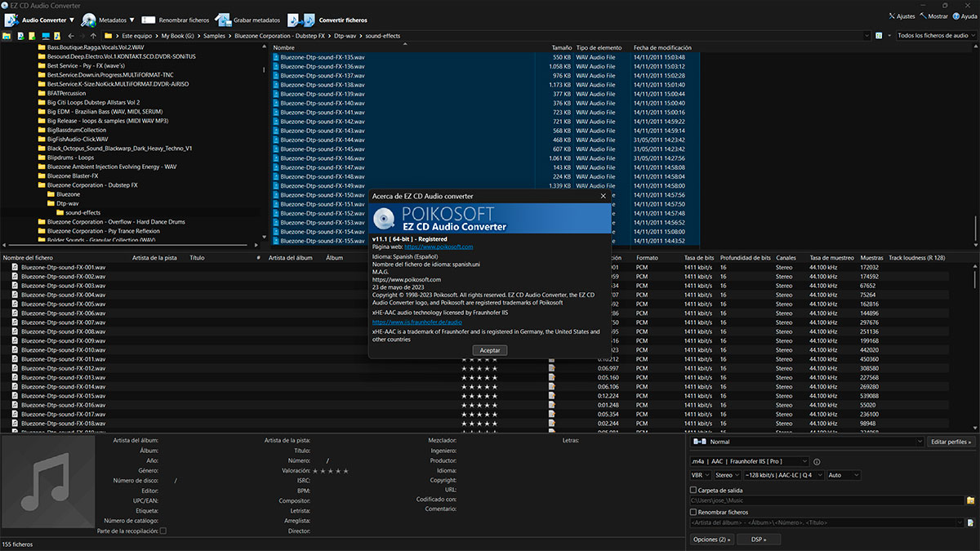Image resolution: width=980 pixels, height=551 pixels.
Task: Select Bluezone-Dtp-sound-FX-138.wav in browser
Action: click(x=322, y=85)
